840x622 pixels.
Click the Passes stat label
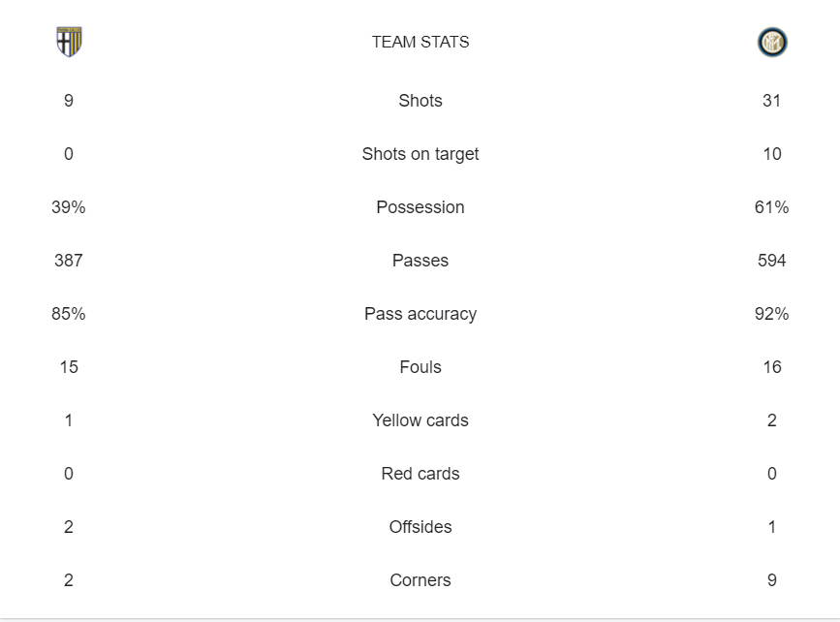(x=420, y=261)
